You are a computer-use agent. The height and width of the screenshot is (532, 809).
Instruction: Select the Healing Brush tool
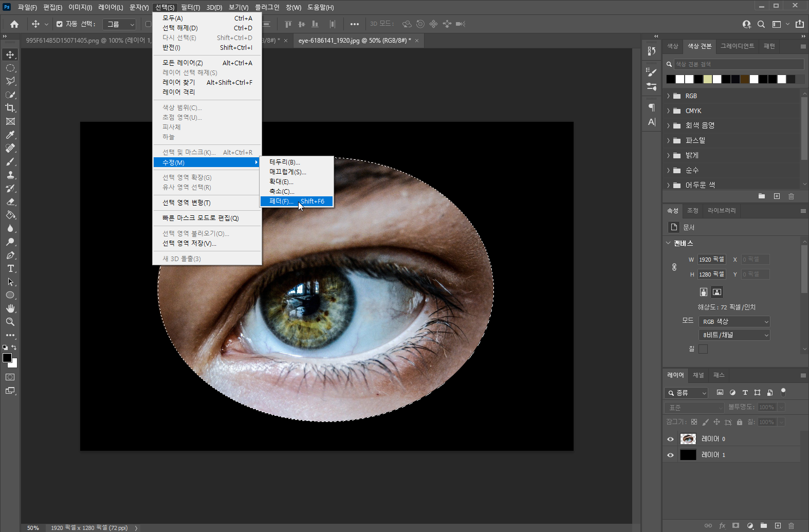(x=10, y=148)
